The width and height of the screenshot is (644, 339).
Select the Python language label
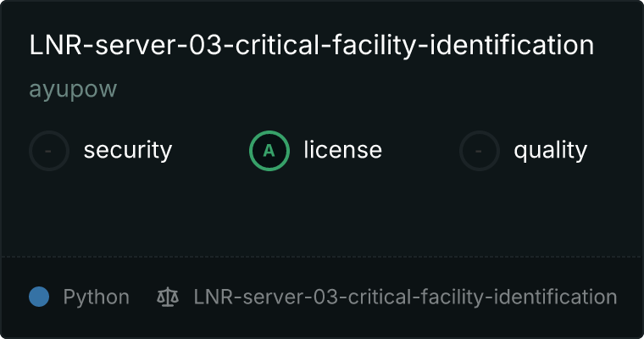(96, 297)
